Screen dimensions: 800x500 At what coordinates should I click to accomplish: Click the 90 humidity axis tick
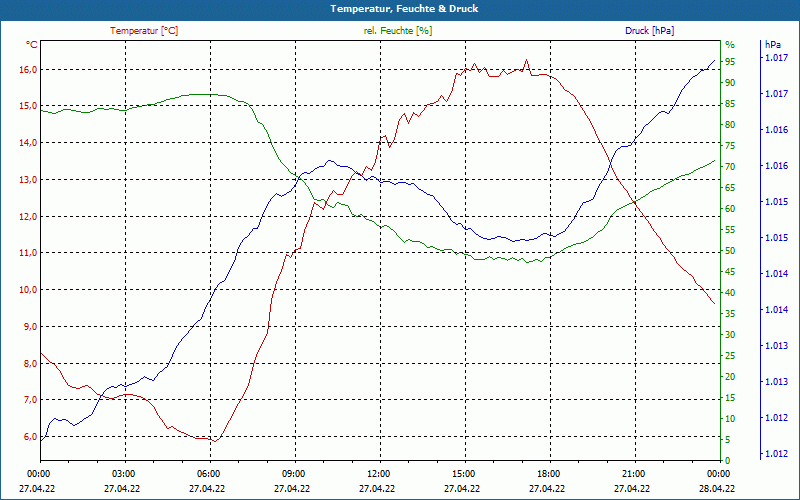[x=730, y=83]
